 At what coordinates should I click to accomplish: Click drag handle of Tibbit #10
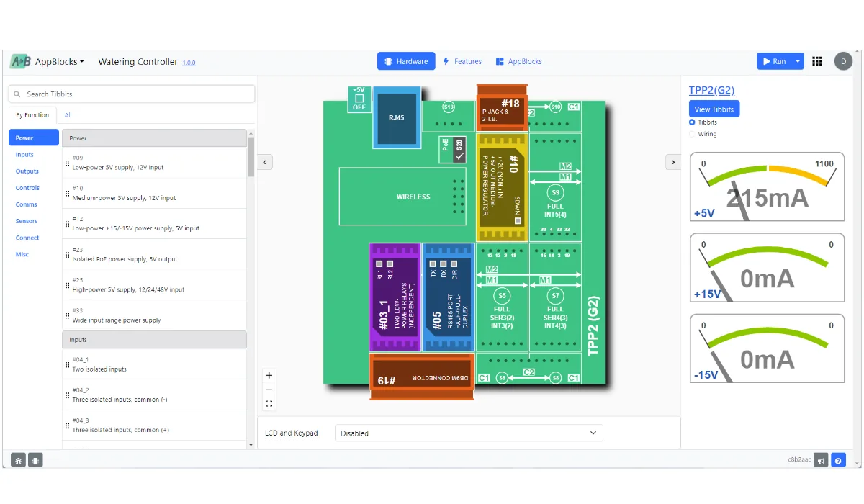pyautogui.click(x=68, y=193)
